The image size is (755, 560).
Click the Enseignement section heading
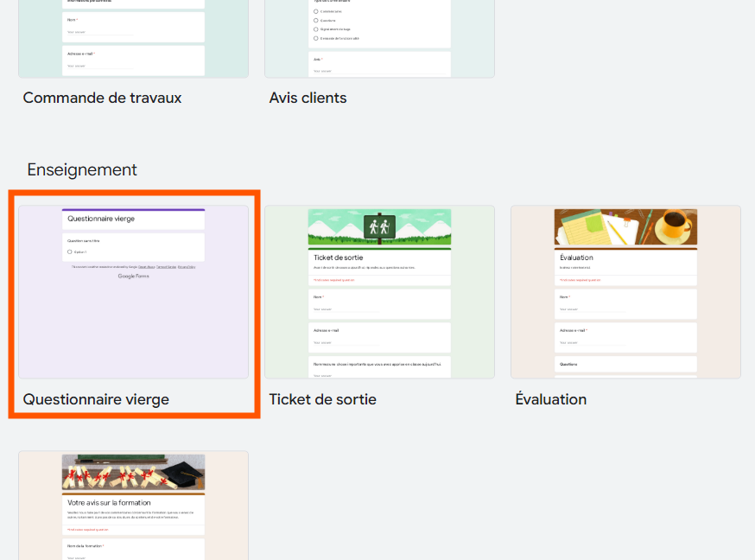82,169
